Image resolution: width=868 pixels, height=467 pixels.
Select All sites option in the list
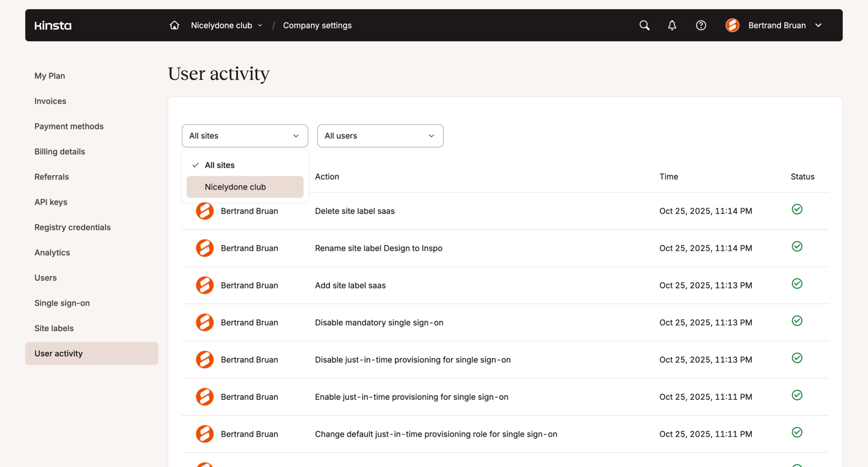click(245, 165)
